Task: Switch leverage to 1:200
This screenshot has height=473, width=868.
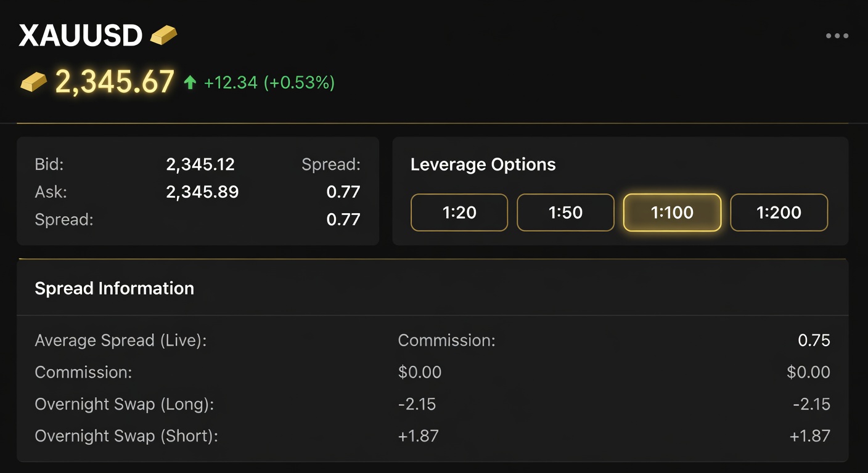Action: click(x=779, y=212)
